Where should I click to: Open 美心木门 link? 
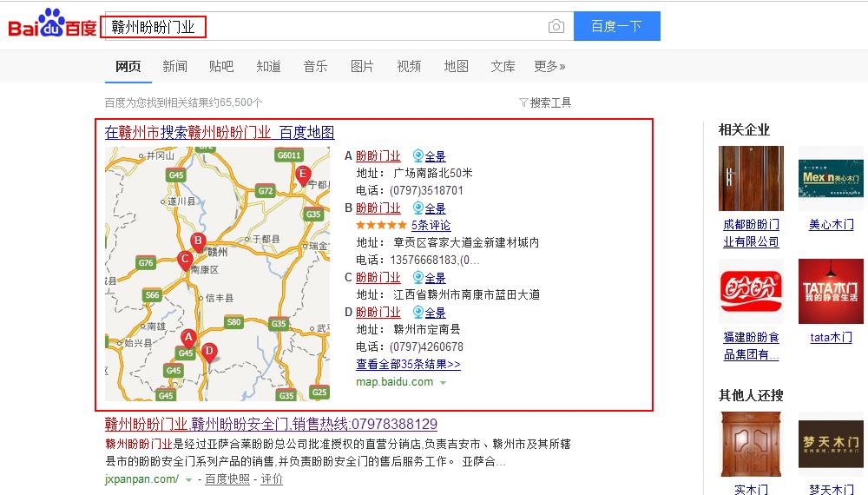pyautogui.click(x=831, y=224)
